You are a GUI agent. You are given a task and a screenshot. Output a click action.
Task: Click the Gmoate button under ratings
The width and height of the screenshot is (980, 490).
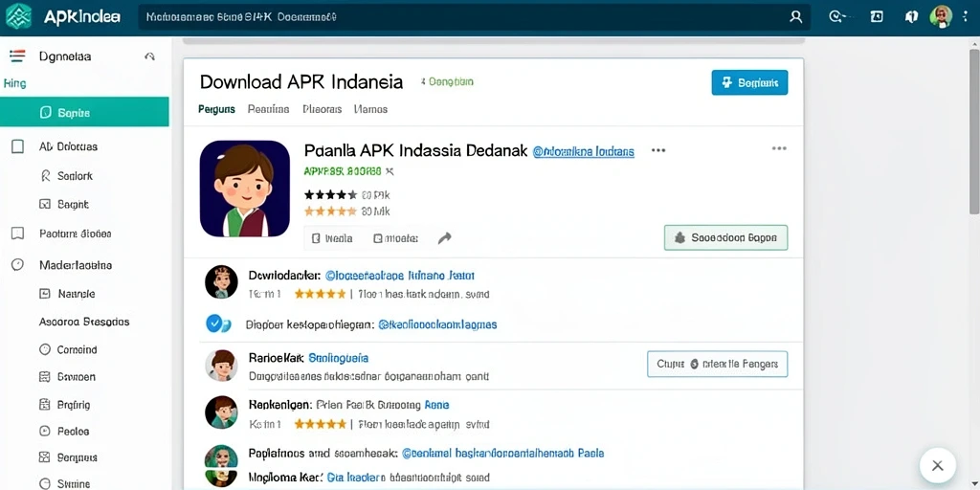pos(395,238)
